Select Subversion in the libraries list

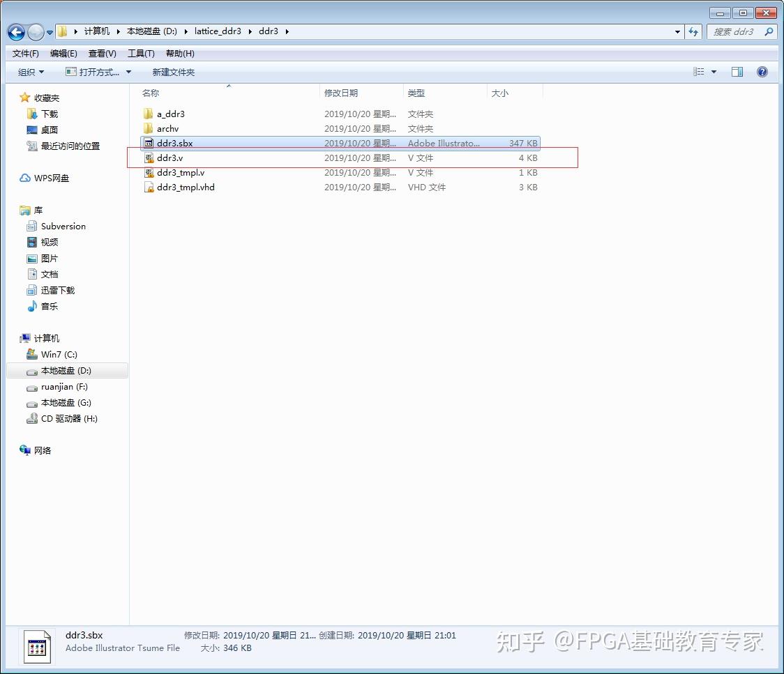[x=61, y=226]
